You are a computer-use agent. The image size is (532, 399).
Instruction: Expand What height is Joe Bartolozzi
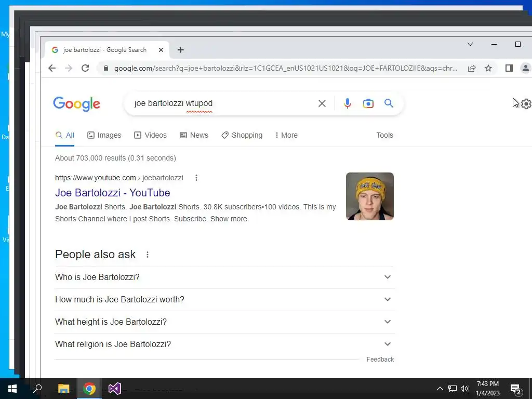224,322
